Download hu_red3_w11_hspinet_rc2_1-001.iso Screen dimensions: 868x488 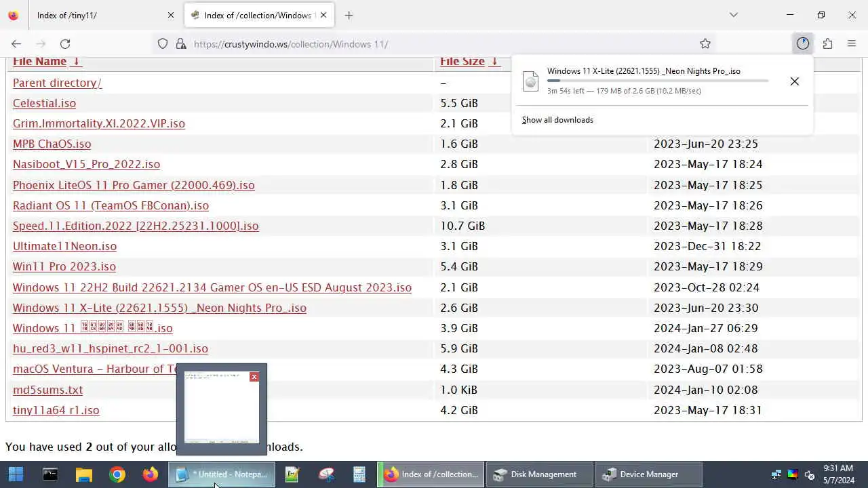pyautogui.click(x=111, y=348)
